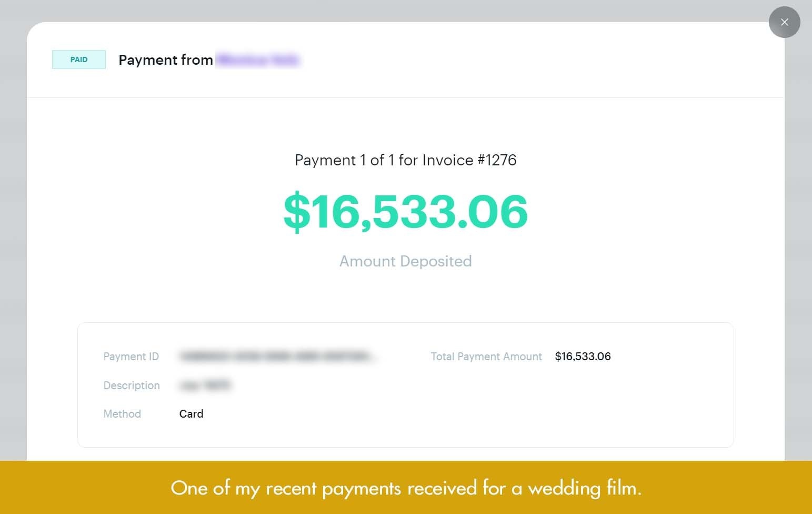Select the Amount Deposited label
This screenshot has width=812, height=514.
[x=405, y=261]
